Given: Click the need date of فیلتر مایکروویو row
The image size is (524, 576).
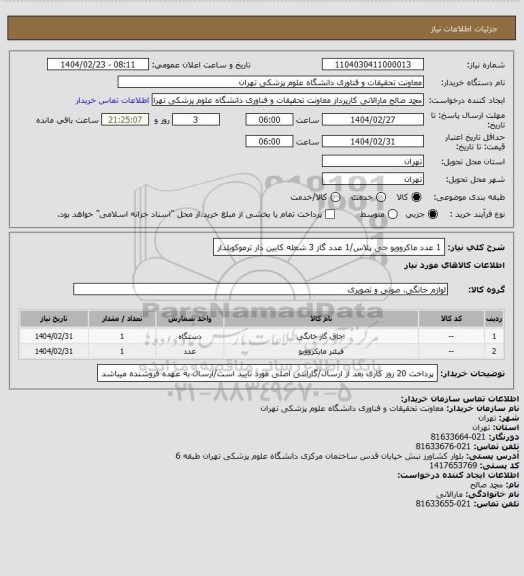Looking at the screenshot, I should 54,352.
